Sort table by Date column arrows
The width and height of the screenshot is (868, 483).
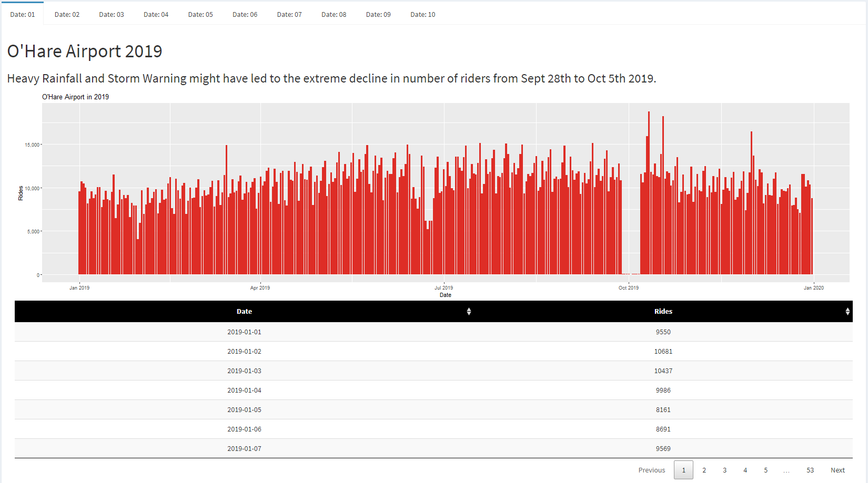click(x=469, y=312)
